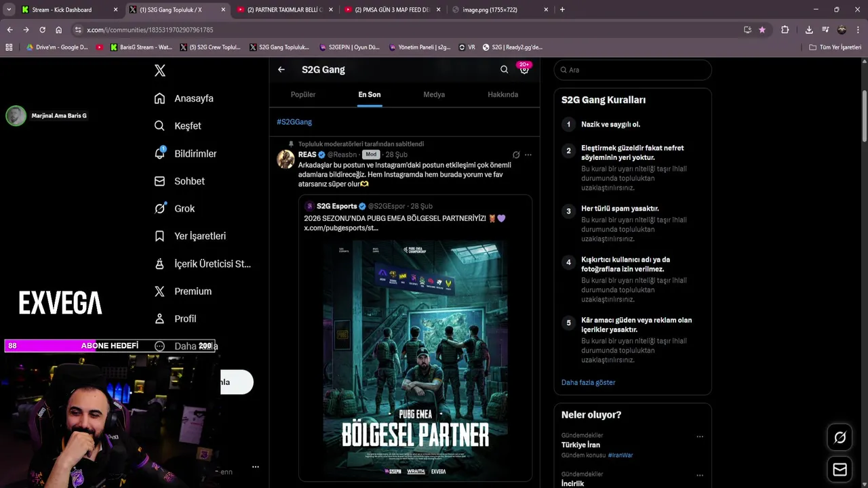The image size is (868, 488).
Task: Open Chrome three-dot menu
Action: pos(858,30)
